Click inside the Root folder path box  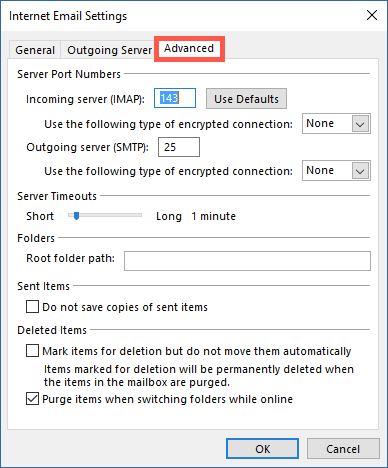[247, 261]
